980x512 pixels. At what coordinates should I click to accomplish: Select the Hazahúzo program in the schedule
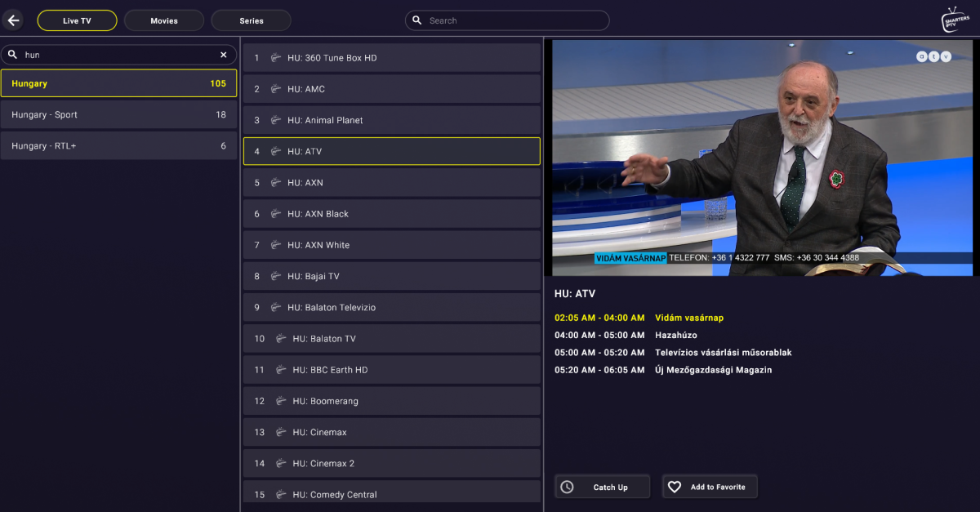675,335
